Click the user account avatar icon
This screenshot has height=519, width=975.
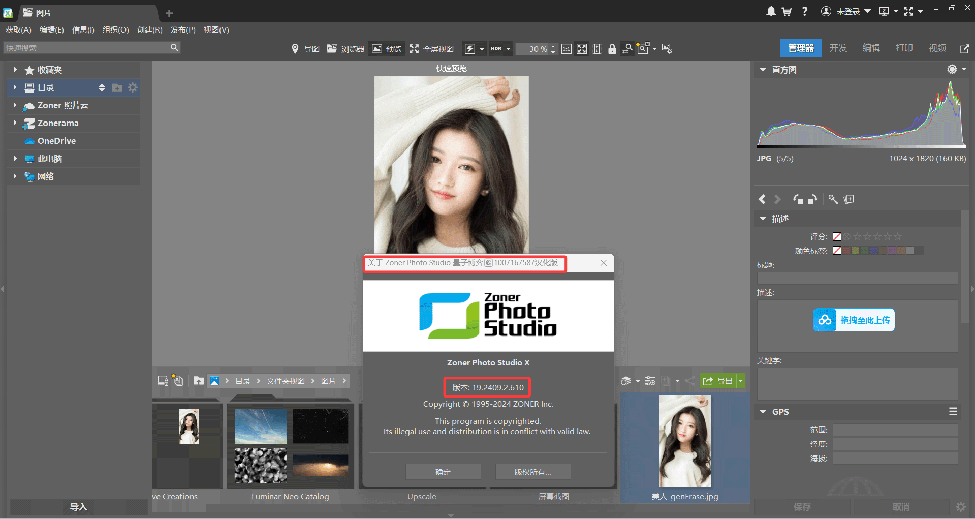[826, 11]
